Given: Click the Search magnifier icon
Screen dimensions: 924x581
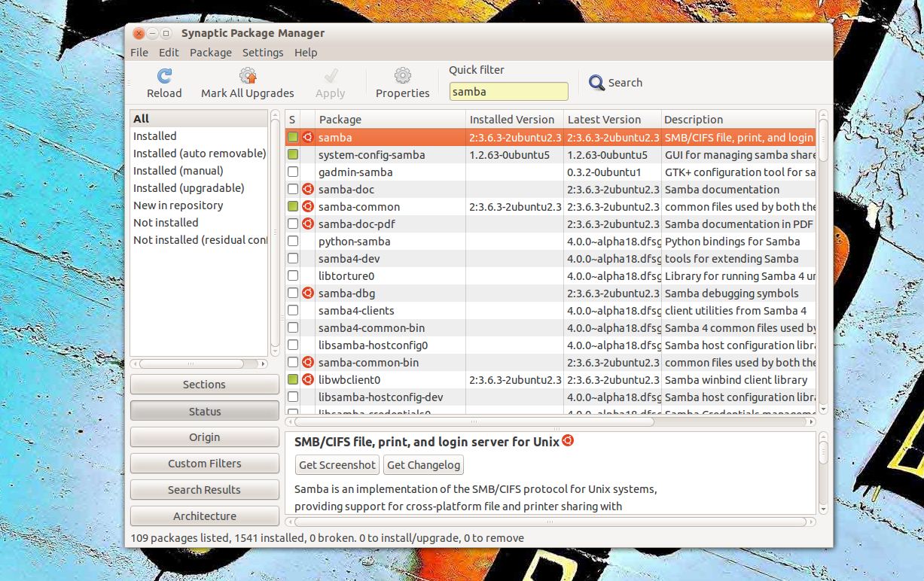Looking at the screenshot, I should [596, 83].
